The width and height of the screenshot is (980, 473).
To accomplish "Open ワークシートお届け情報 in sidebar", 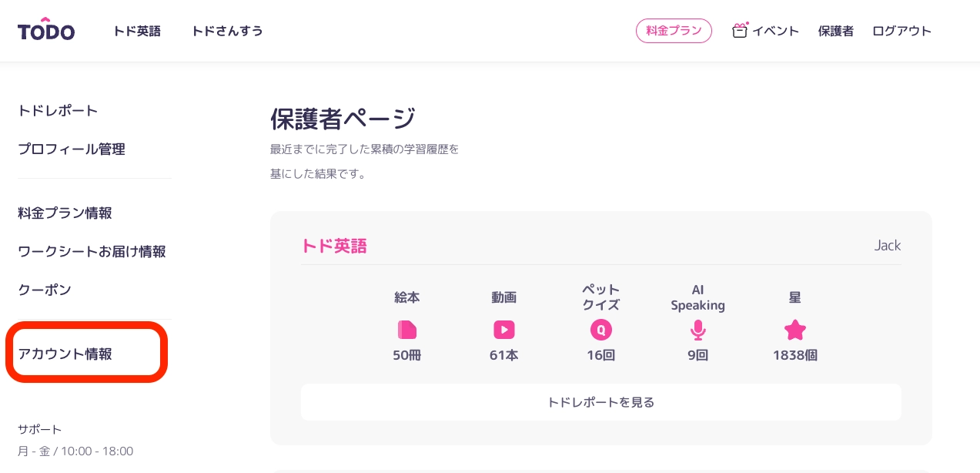I will tap(92, 251).
